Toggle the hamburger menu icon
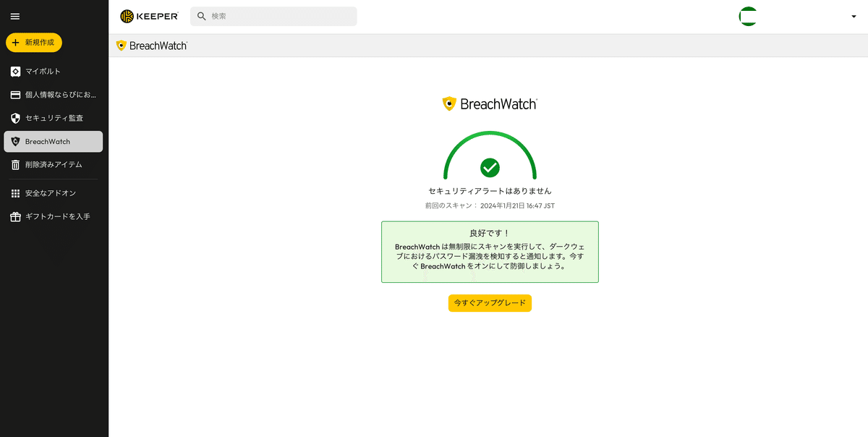The height and width of the screenshot is (437, 868). tap(15, 16)
